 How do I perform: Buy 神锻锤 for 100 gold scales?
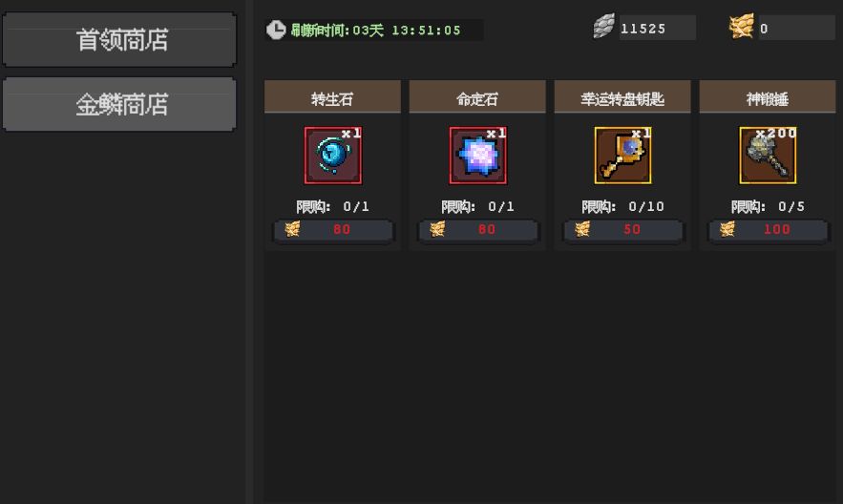coord(769,230)
